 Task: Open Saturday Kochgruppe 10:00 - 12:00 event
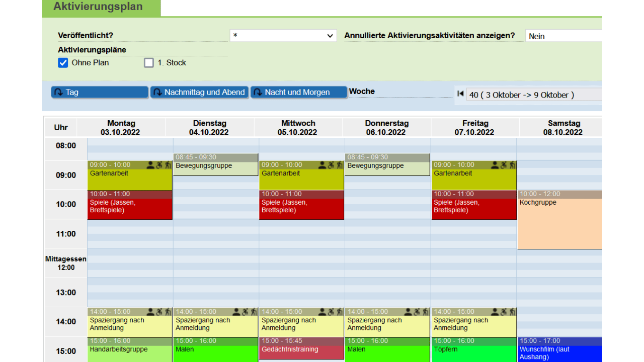pos(560,220)
